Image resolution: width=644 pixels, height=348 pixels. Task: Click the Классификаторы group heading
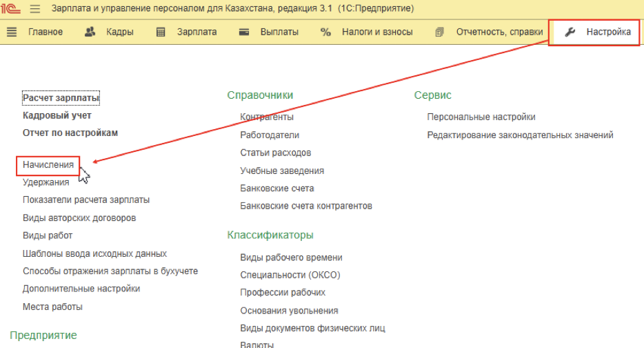(x=270, y=235)
